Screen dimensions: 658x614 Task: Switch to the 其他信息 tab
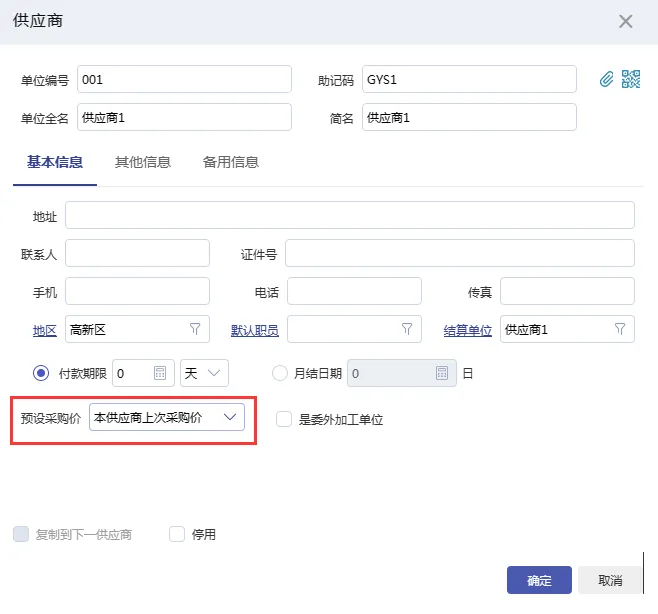[142, 162]
